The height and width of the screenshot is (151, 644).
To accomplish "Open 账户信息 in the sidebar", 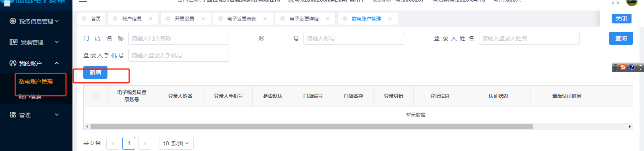I will 30,97.
